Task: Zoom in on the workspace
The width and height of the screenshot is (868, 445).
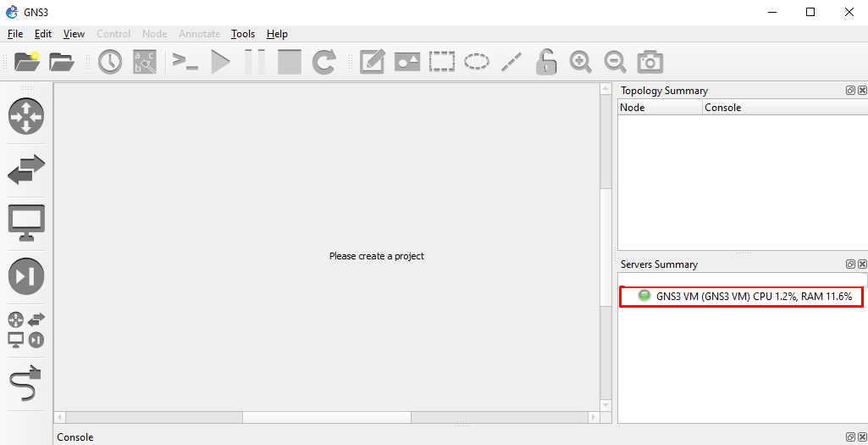Action: 580,62
